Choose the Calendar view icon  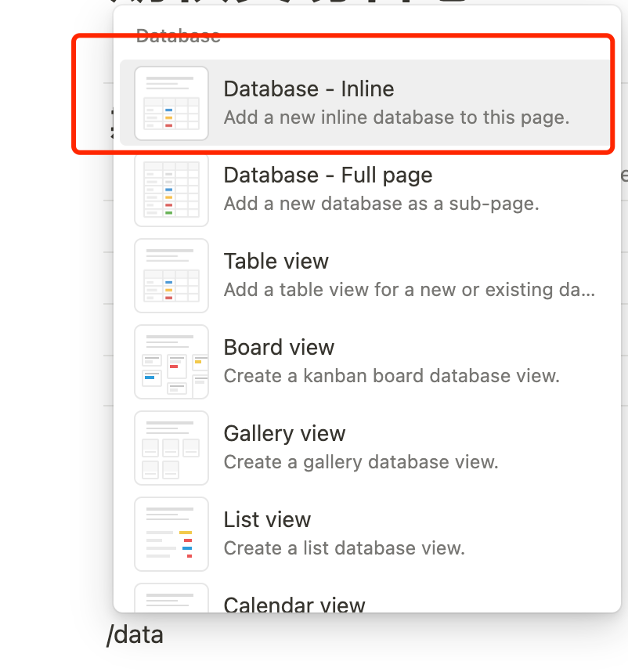click(x=171, y=598)
